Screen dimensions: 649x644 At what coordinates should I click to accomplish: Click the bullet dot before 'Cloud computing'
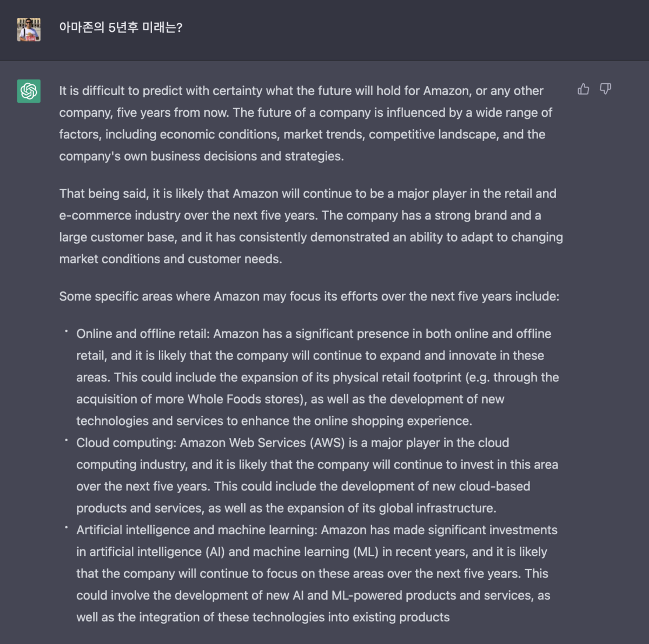66,440
